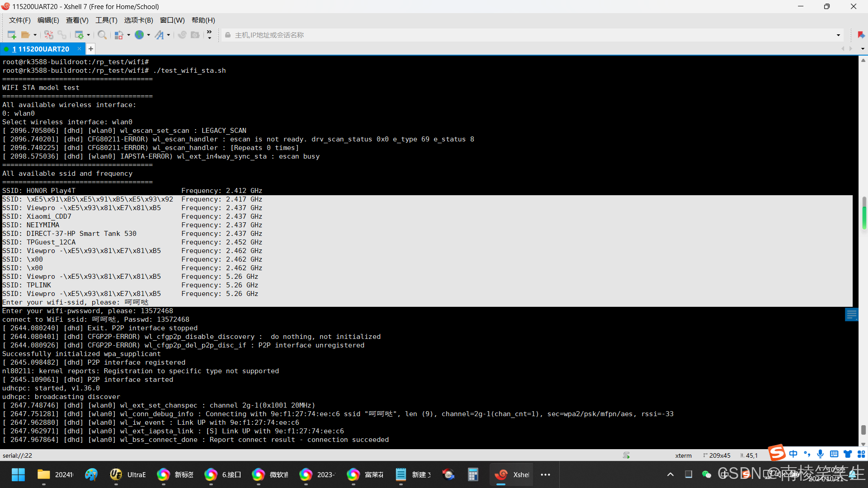Click the globe encoding icon
Screen dimensions: 868x488
(x=140, y=35)
